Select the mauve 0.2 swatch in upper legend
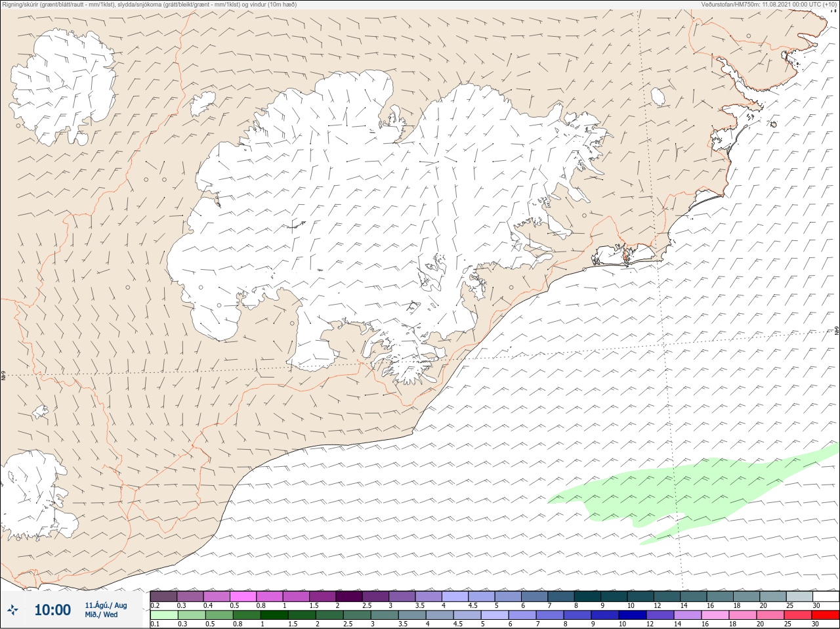 tap(163, 596)
